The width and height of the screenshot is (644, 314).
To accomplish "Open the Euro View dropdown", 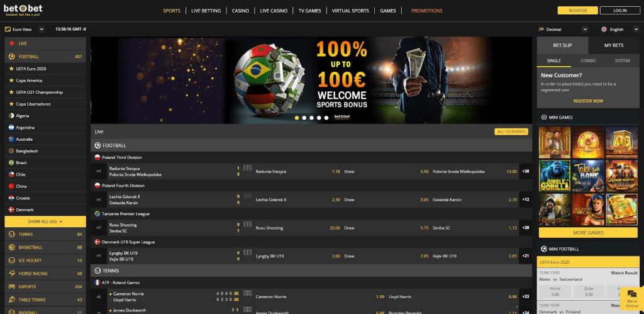I will click(x=25, y=29).
